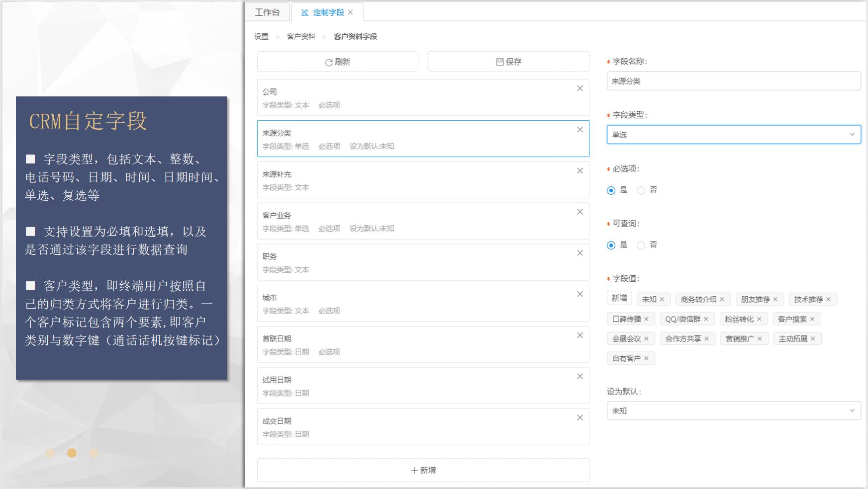Select the 公司 field row
868x489 pixels.
pos(423,97)
